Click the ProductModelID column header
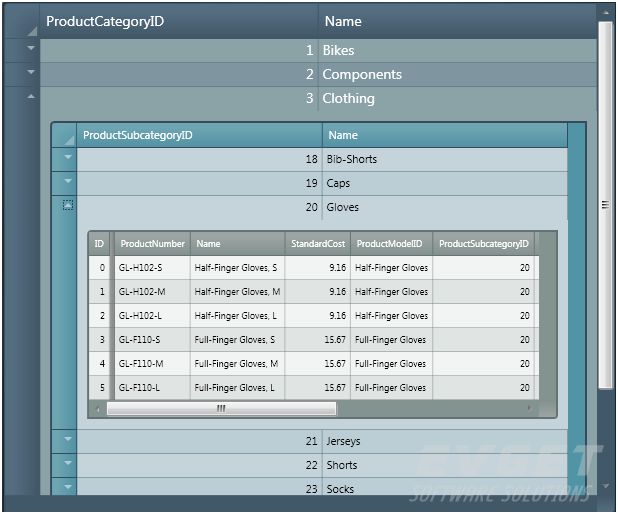Screen dimensions: 618x514 (391, 244)
